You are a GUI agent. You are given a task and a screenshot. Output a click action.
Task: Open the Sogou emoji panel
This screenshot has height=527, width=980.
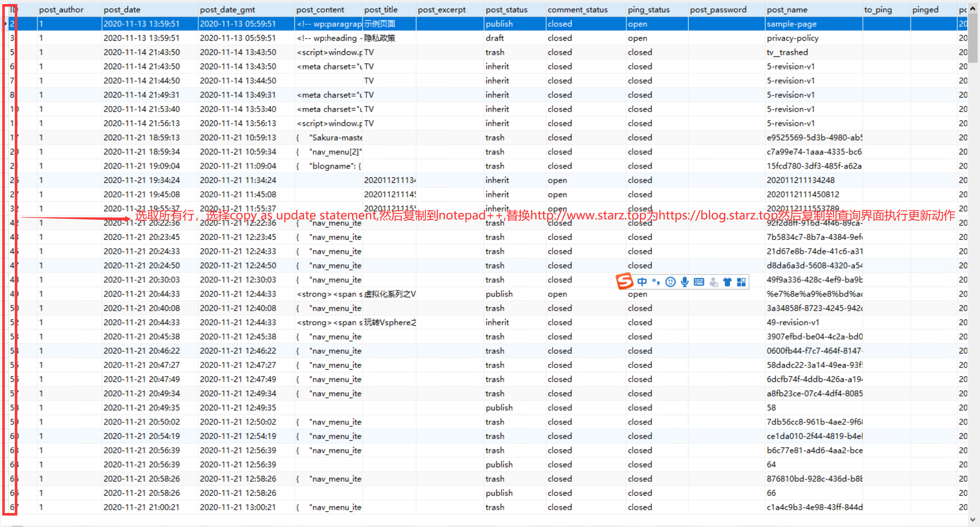point(670,282)
